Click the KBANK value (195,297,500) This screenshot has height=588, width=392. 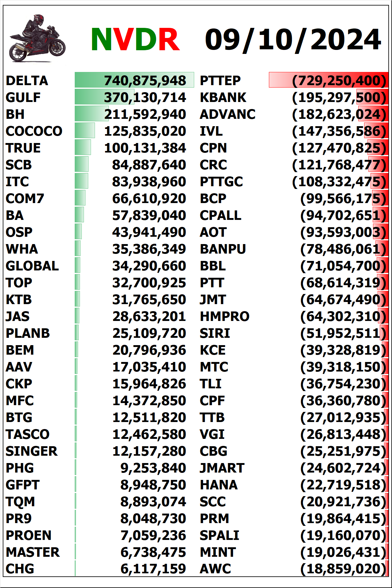click(339, 97)
